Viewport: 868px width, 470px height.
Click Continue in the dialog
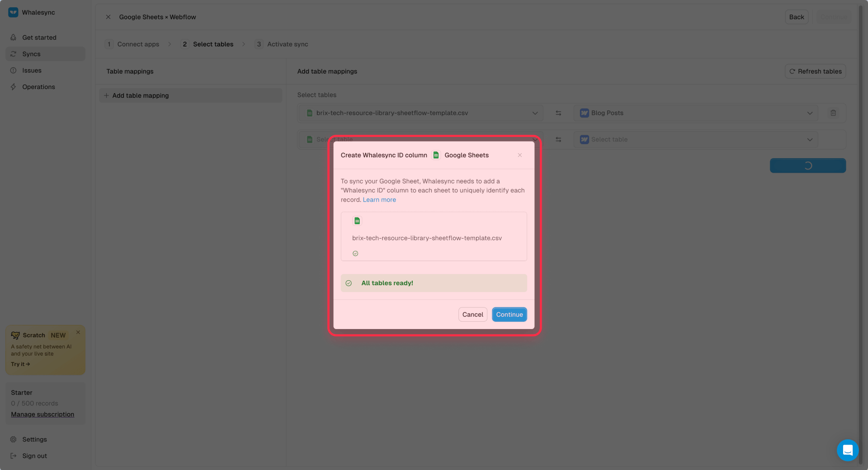[x=509, y=315]
